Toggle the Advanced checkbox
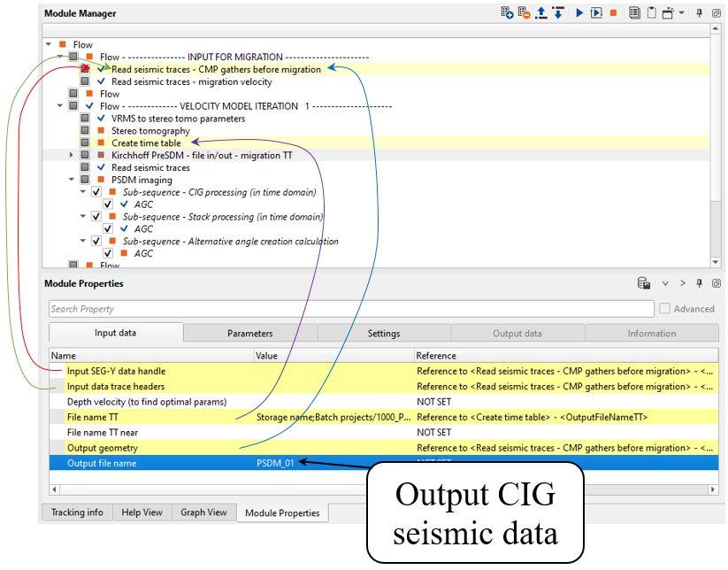This screenshot has height=570, width=728. [665, 309]
